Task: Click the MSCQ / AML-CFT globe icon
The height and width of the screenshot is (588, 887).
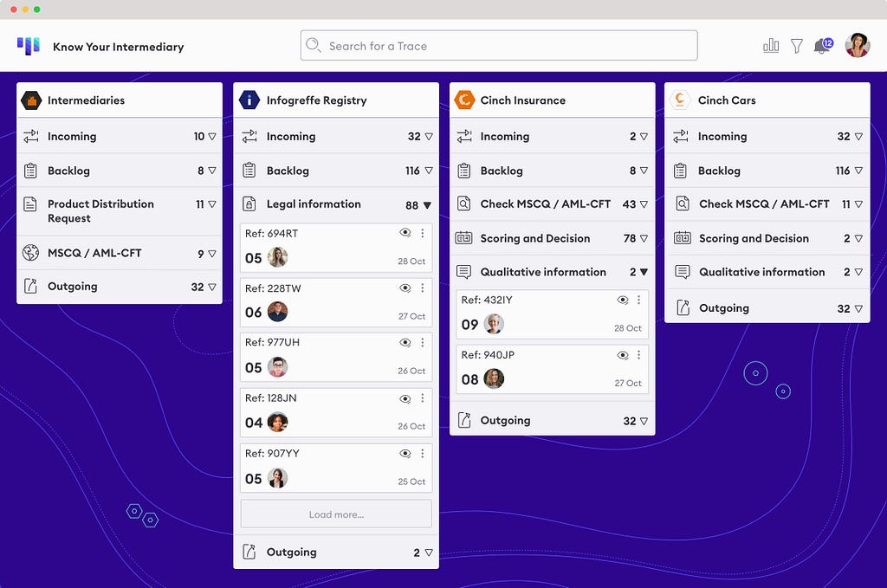Action: point(30,253)
